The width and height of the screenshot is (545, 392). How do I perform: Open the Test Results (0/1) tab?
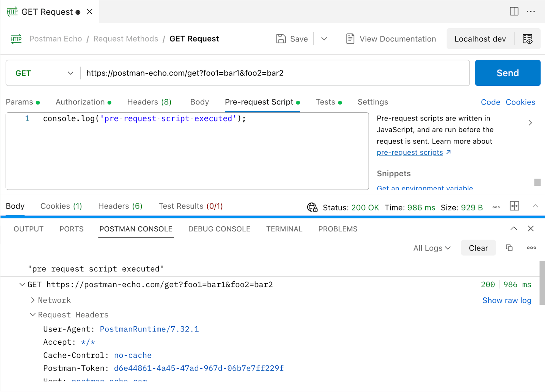(x=191, y=206)
